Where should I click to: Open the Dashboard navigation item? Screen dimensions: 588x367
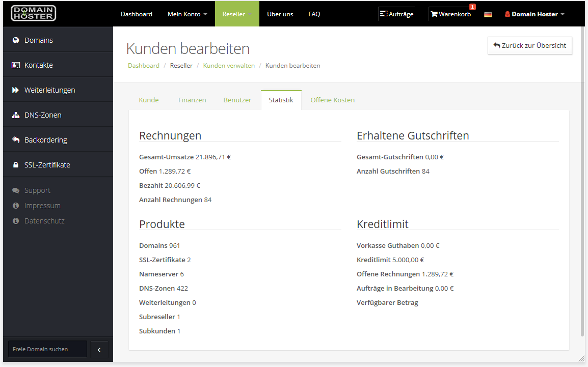tap(137, 14)
